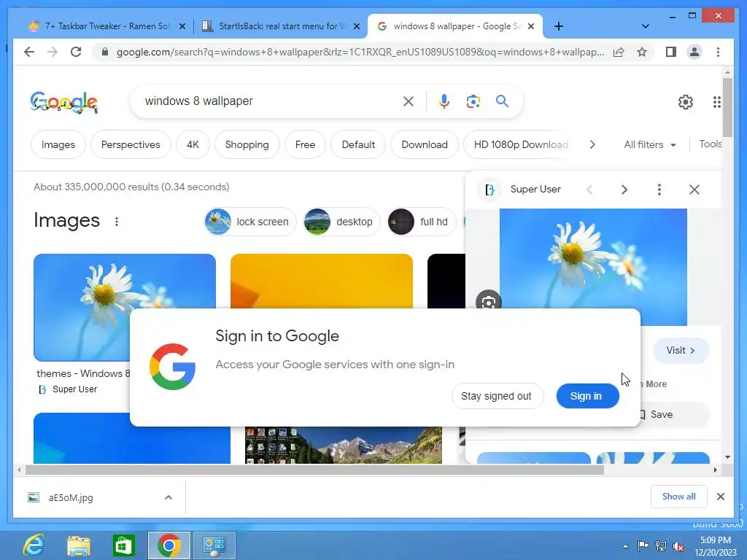Show all downloads
Screen dimensions: 747x560
[x=679, y=497]
